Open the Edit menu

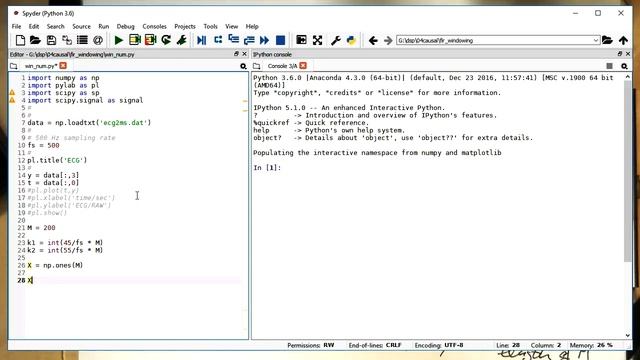[x=34, y=26]
